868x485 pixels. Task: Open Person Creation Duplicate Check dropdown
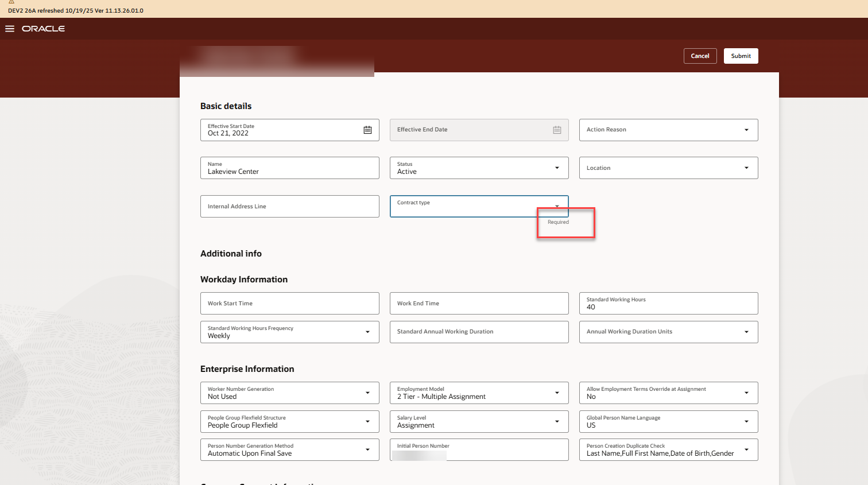click(x=746, y=449)
